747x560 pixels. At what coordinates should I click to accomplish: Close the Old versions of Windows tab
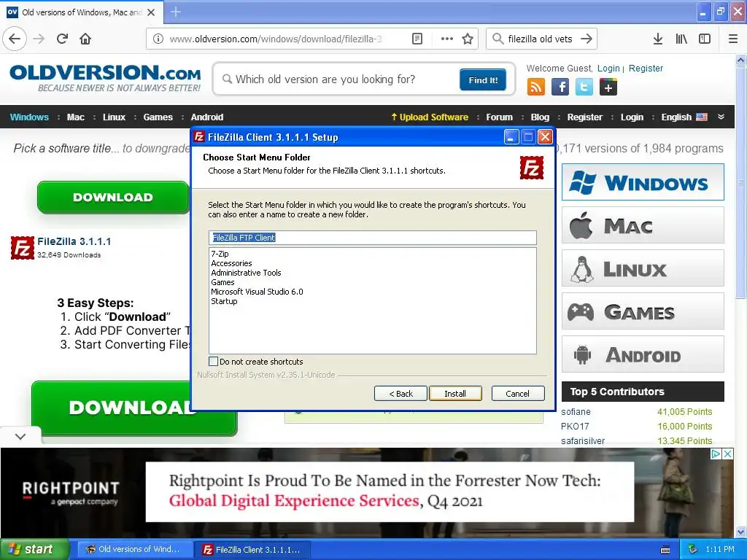151,12
